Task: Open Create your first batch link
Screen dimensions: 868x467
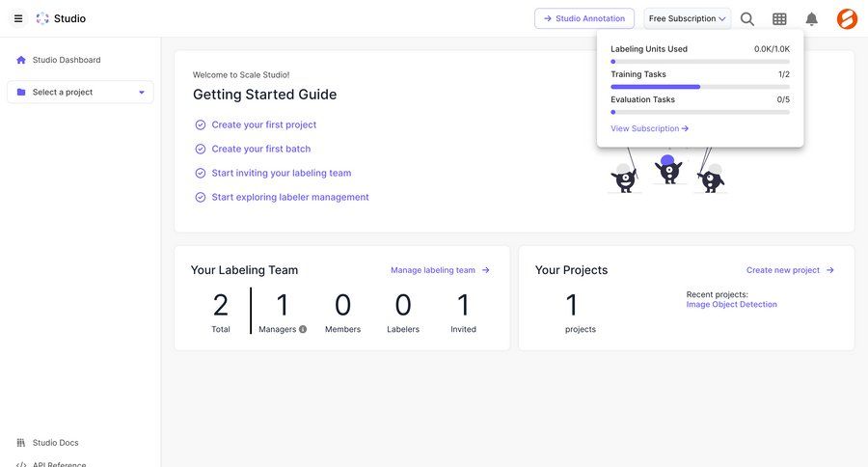Action: pyautogui.click(x=260, y=149)
